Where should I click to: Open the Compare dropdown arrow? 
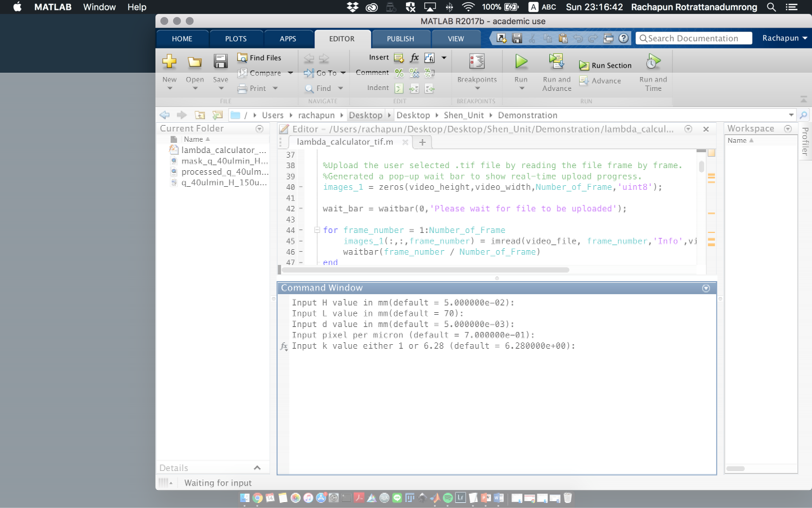click(290, 73)
